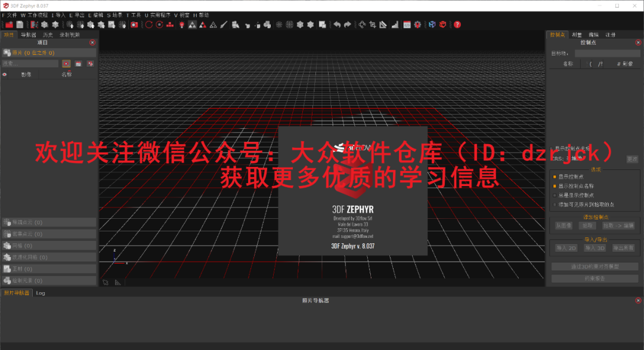Open the F 文件 menu
This screenshot has height=350, width=644.
point(10,15)
